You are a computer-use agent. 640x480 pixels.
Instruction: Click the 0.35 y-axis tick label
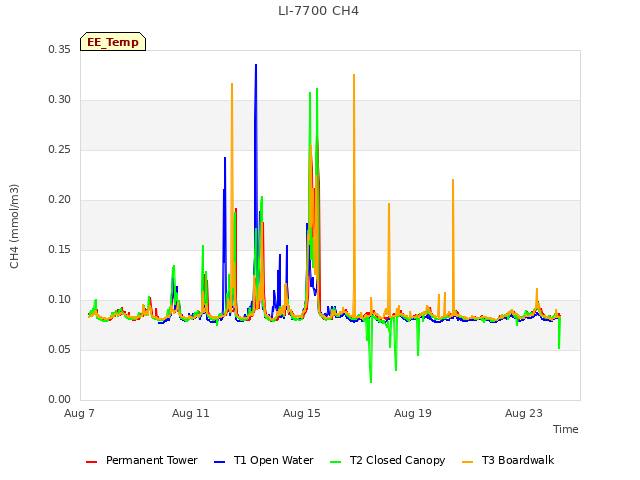point(60,50)
